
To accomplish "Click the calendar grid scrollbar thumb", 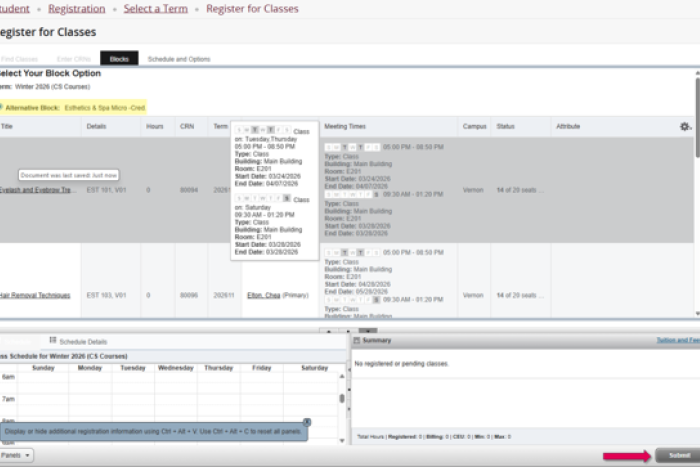I will pos(342,398).
